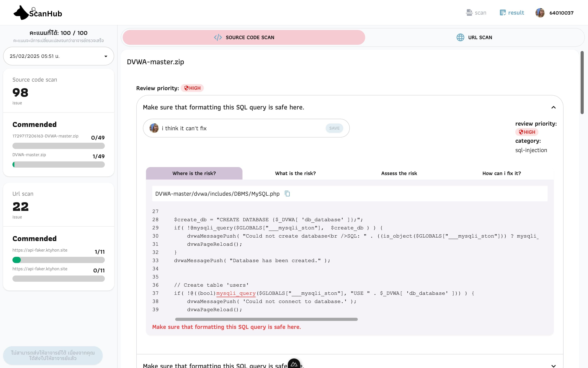Viewport: 588px width, 368px height.
Task: Click the 1/11 count
Action: [x=100, y=252]
